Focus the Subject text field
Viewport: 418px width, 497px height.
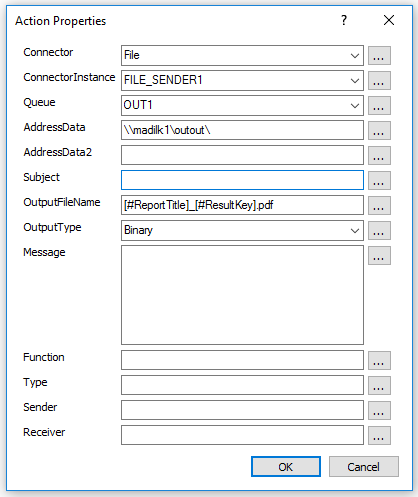tap(242, 180)
